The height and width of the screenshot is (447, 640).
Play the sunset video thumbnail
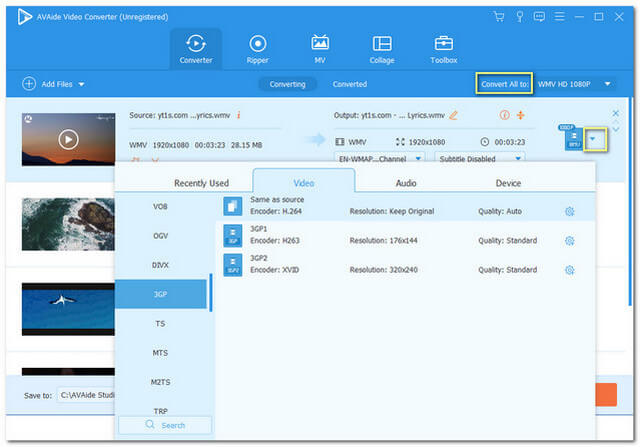pos(68,140)
